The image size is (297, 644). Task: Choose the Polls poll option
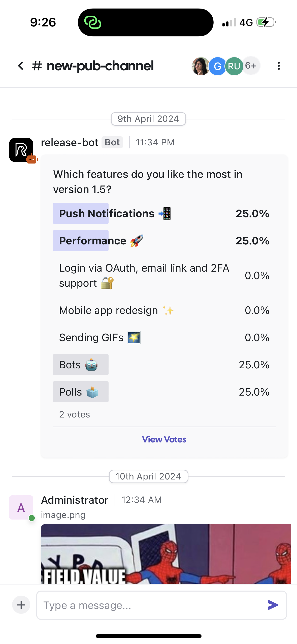pos(161,392)
